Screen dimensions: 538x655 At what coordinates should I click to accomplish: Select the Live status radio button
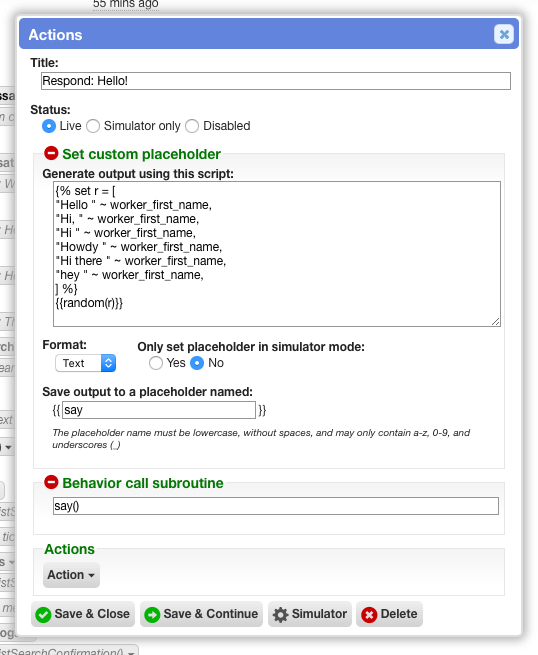[x=49, y=126]
